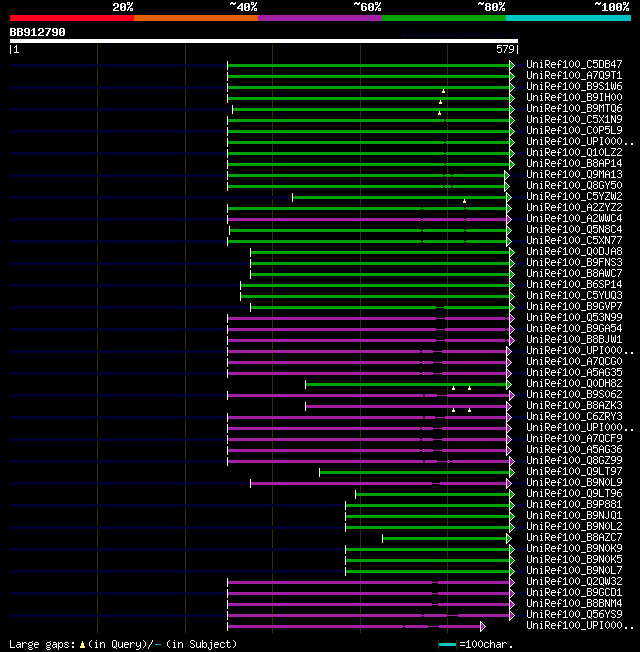640x652 pixels.
Task: Select the cyan ~100% identity legend segment
Action: pos(568,18)
